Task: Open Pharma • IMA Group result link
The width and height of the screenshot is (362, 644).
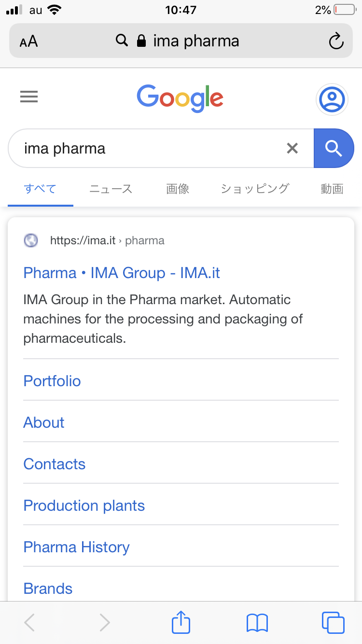Action: (122, 273)
